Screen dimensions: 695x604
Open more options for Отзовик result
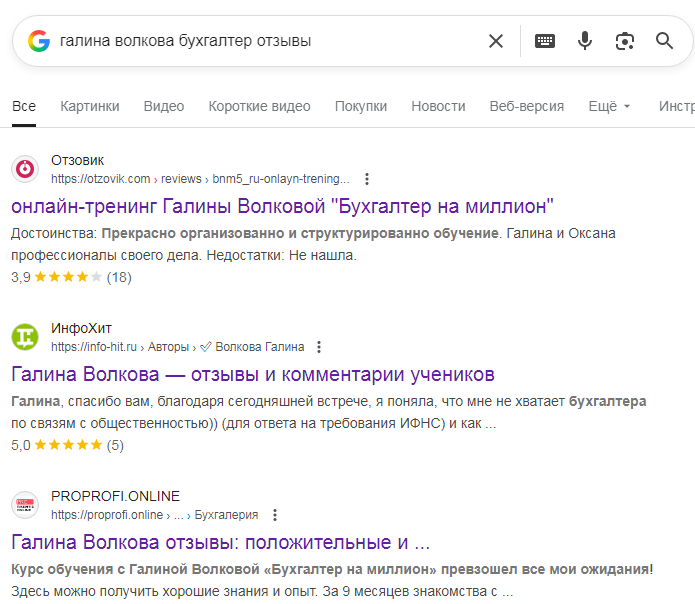[367, 179]
